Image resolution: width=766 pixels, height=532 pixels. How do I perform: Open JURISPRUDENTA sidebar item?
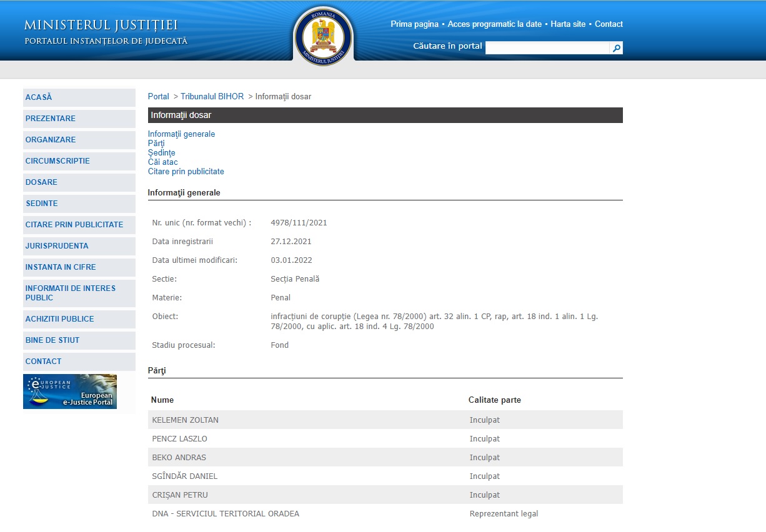click(x=79, y=246)
